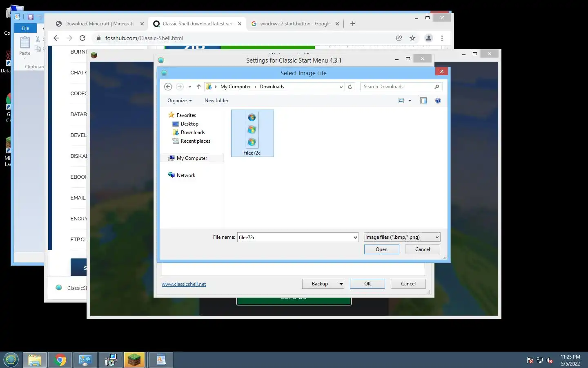
Task: Change the file view icon
Action: tap(401, 101)
